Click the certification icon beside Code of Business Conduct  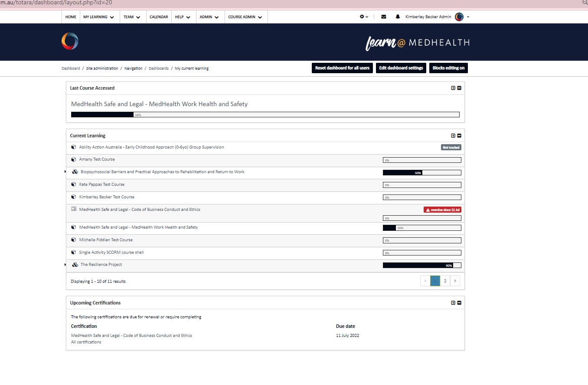click(x=73, y=209)
